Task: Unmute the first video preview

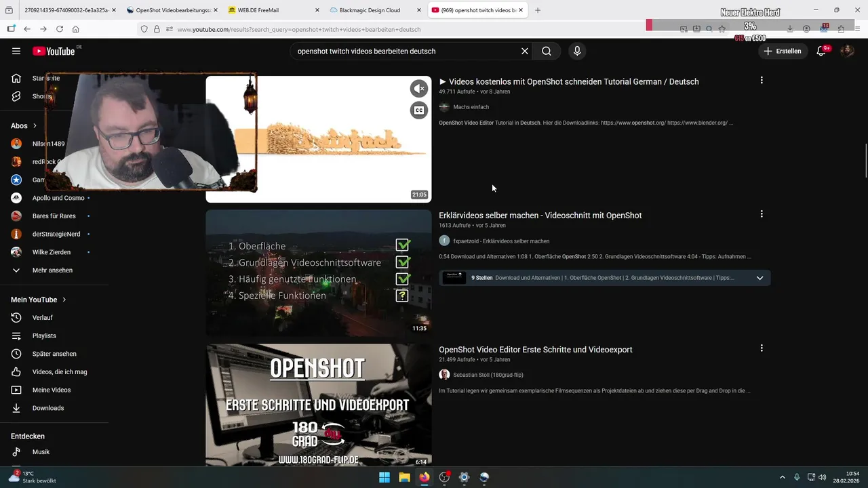Action: click(x=419, y=88)
